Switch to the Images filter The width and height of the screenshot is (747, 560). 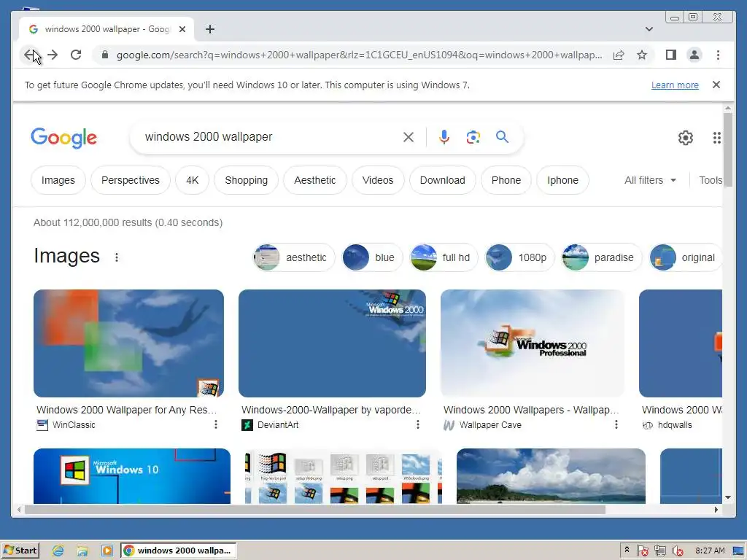pyautogui.click(x=58, y=180)
